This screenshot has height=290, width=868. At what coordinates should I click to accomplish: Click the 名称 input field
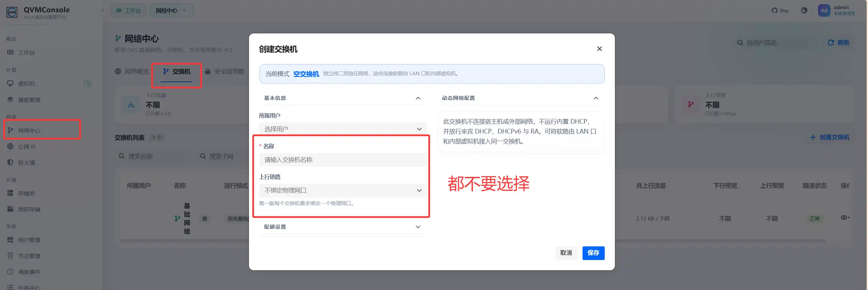point(343,160)
